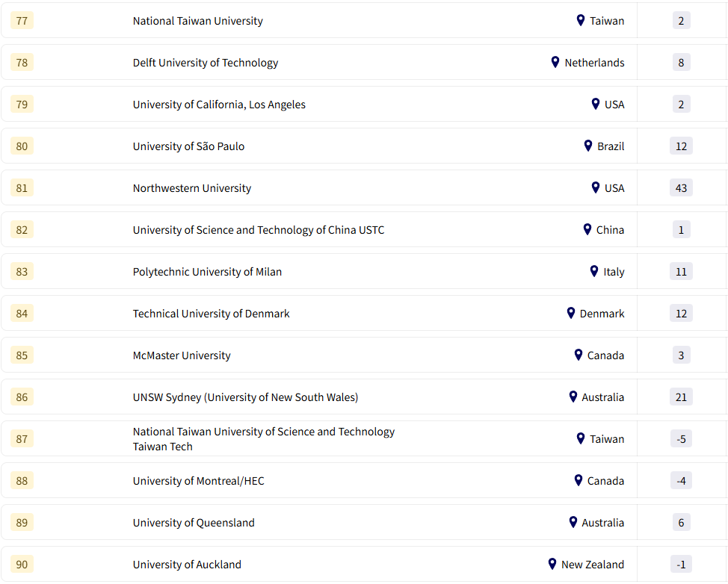This screenshot has height=584, width=728.
Task: Open the Delft University of Technology entry
Action: pos(206,63)
